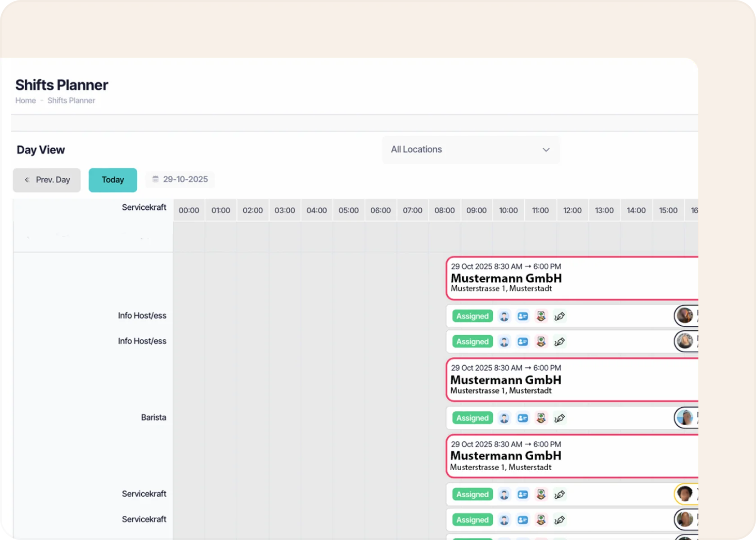This screenshot has height=540, width=756.
Task: Select the 08:00 hour column header
Action: 445,210
